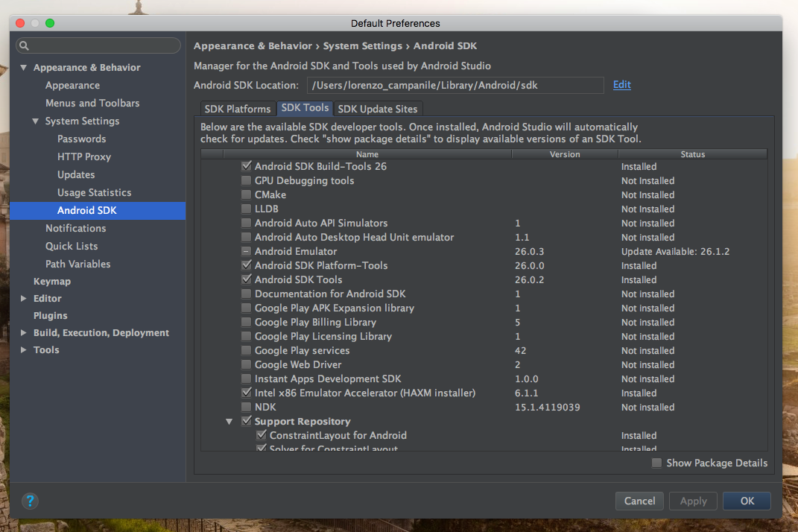Select Usage Statistics in the sidebar
The height and width of the screenshot is (532, 798).
point(94,192)
